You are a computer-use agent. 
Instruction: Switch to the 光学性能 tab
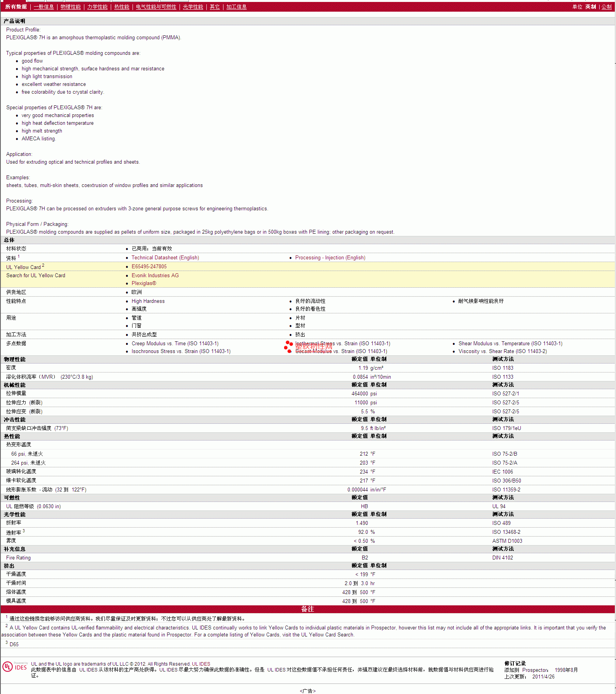point(193,7)
